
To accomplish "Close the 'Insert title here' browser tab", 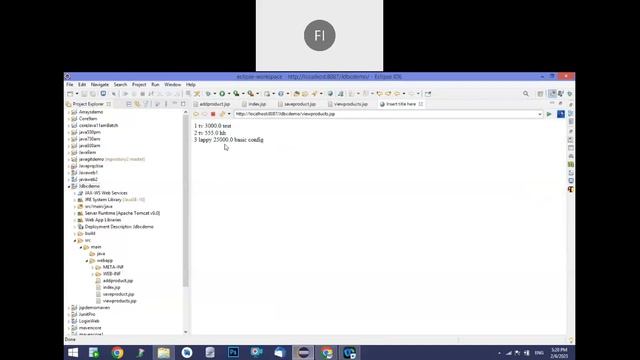I will 421,104.
